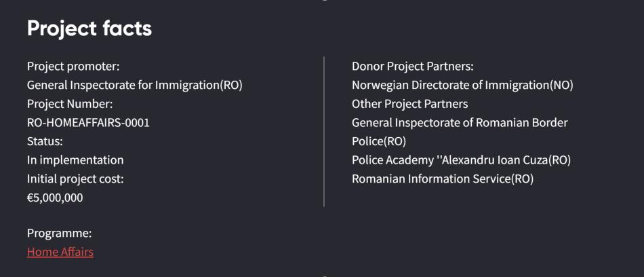The height and width of the screenshot is (277, 644).
Task: Click the Project Number label
Action: click(x=70, y=104)
